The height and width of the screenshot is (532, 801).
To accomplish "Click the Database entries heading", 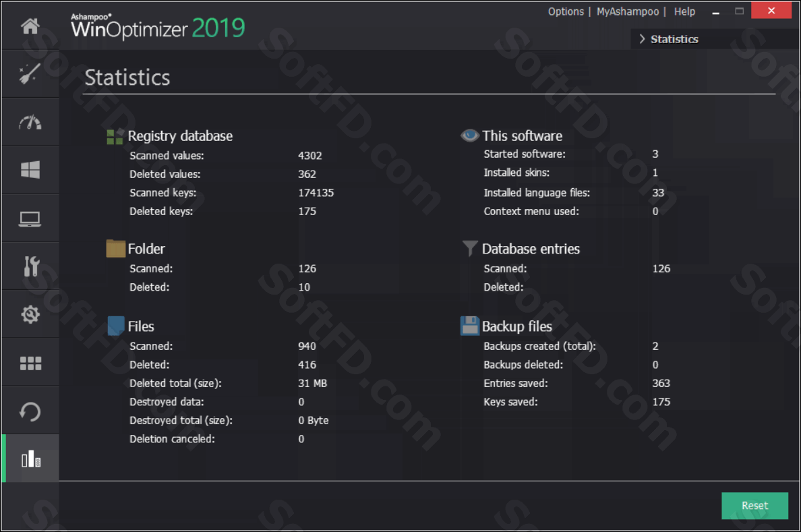I will [531, 249].
